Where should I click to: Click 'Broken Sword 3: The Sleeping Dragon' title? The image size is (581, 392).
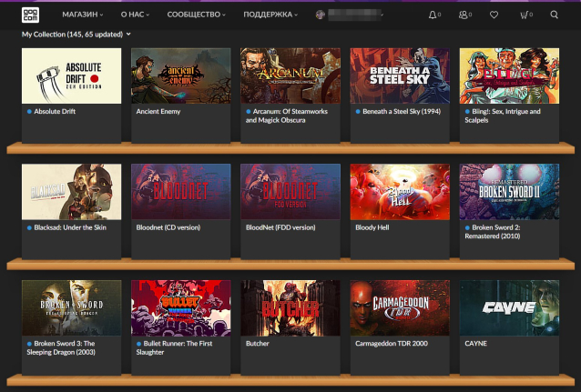coord(61,347)
